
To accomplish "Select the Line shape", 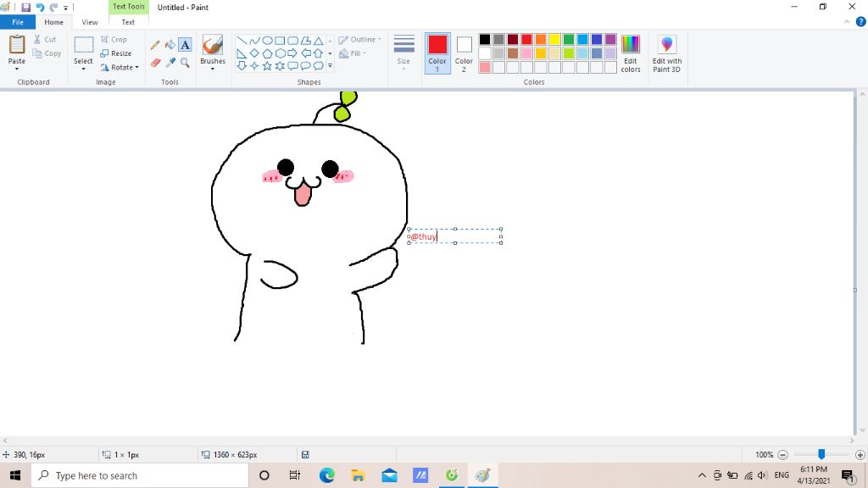I will pos(242,41).
